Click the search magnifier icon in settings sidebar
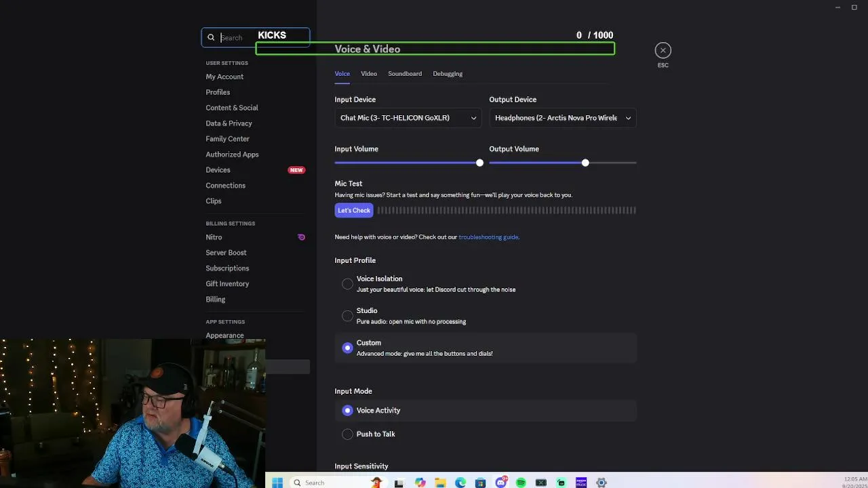868x488 pixels. pos(211,38)
